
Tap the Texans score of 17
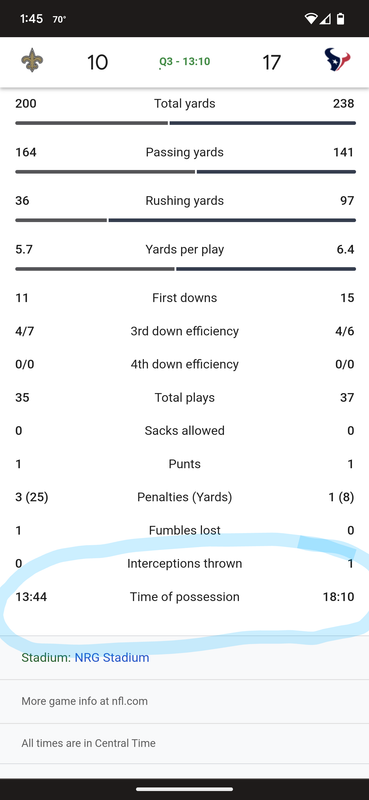click(x=271, y=62)
